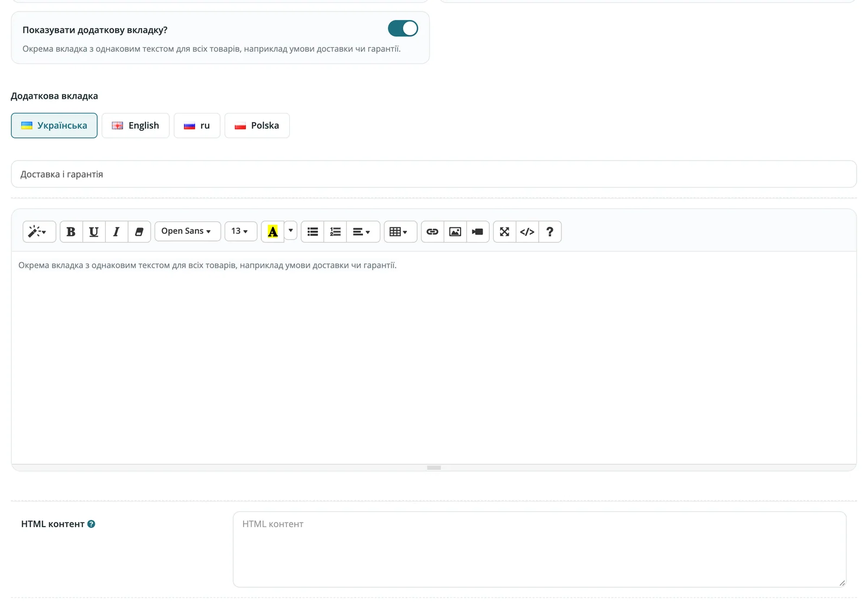Expand the text color picker arrow
The image size is (868, 609).
291,231
